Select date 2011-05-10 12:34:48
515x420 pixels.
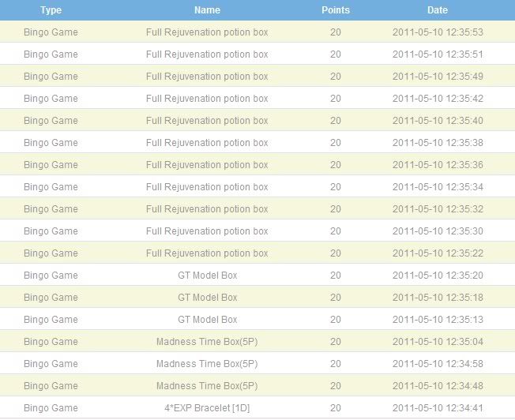pos(438,385)
